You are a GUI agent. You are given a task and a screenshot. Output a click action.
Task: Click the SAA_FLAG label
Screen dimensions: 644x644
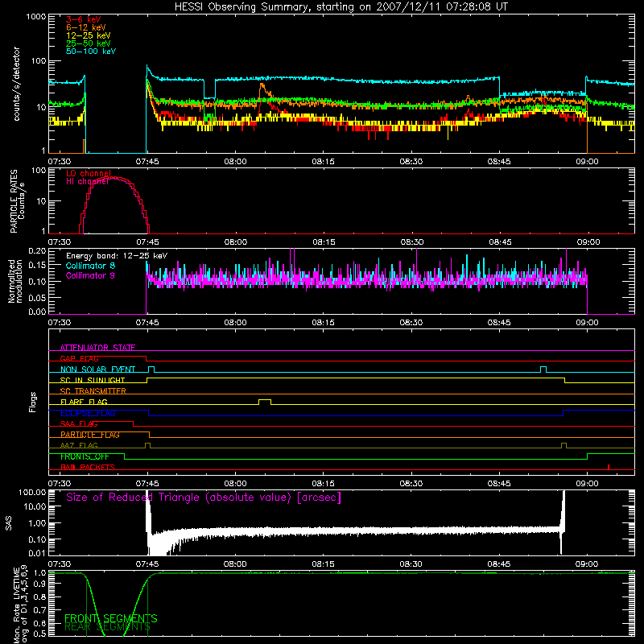coord(79,423)
